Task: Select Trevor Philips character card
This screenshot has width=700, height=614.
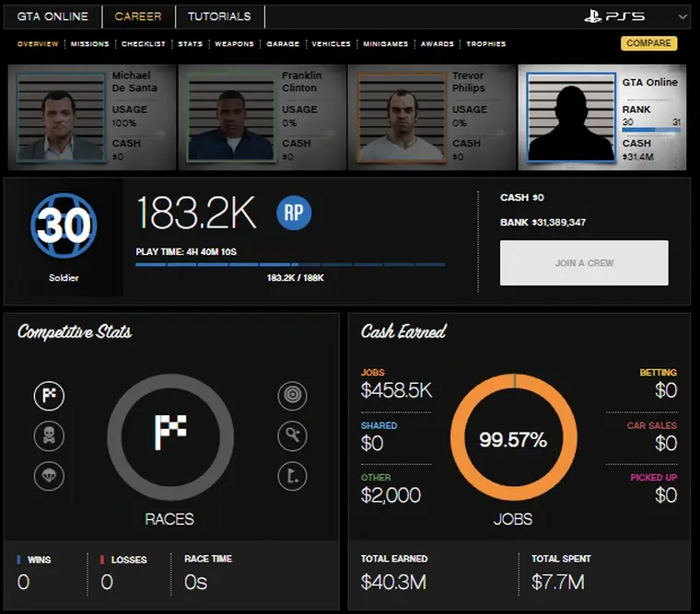Action: point(432,117)
